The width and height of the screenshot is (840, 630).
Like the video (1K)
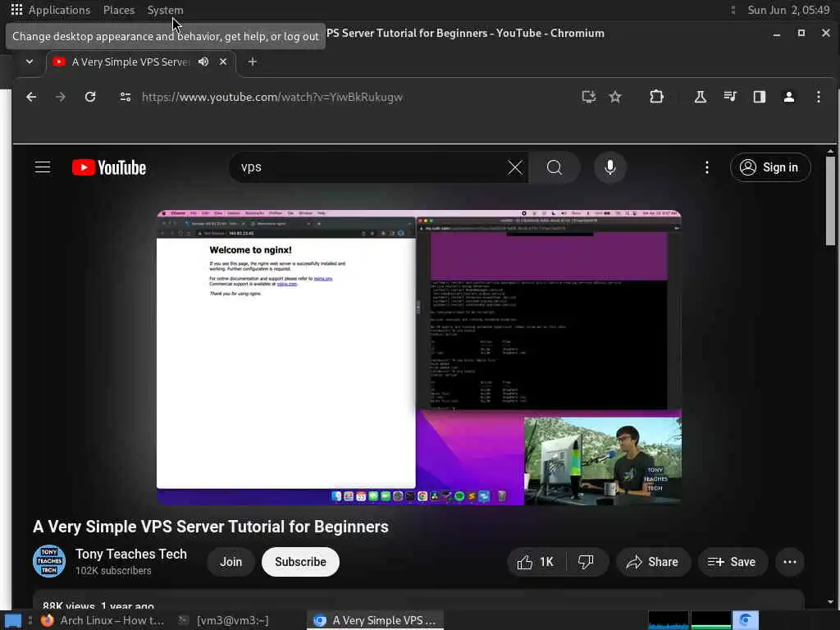click(536, 562)
